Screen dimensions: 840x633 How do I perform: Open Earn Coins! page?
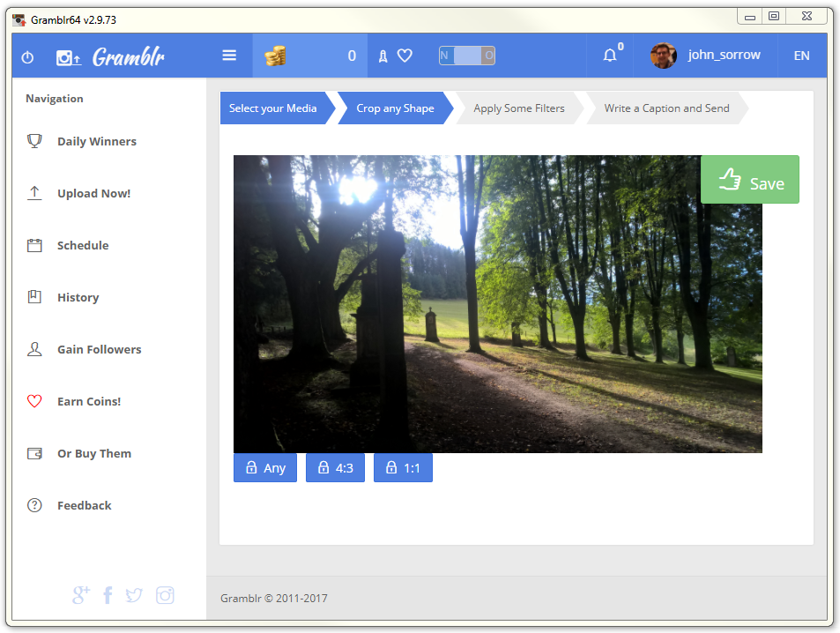[x=89, y=401]
